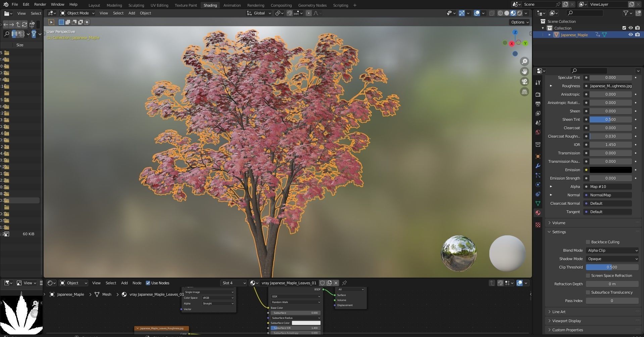
Task: Expand the Line Art panel
Action: 559,312
